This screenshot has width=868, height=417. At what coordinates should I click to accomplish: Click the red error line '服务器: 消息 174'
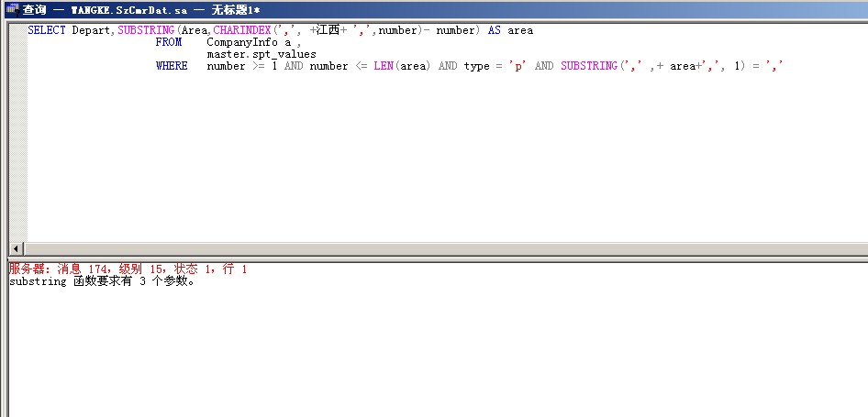128,269
